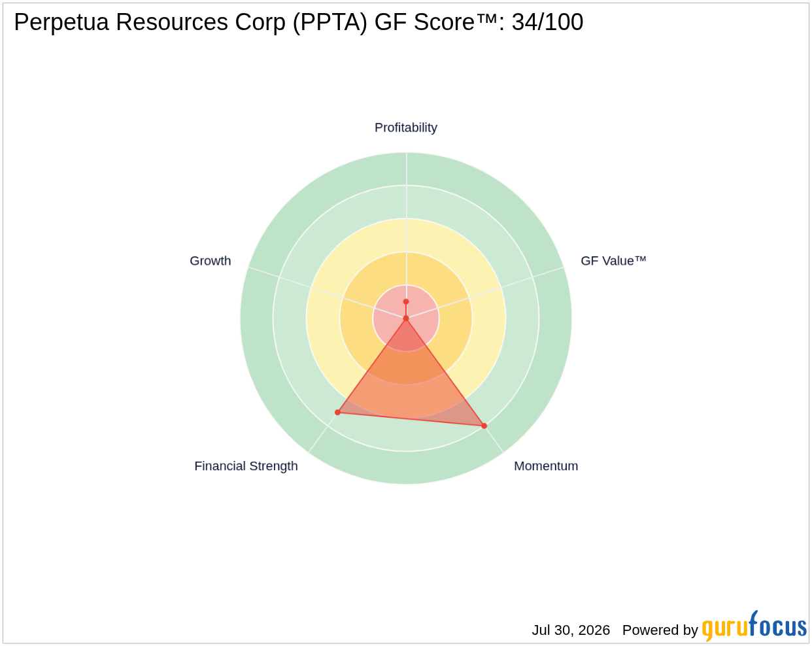Click the Powered by text

[x=660, y=630]
